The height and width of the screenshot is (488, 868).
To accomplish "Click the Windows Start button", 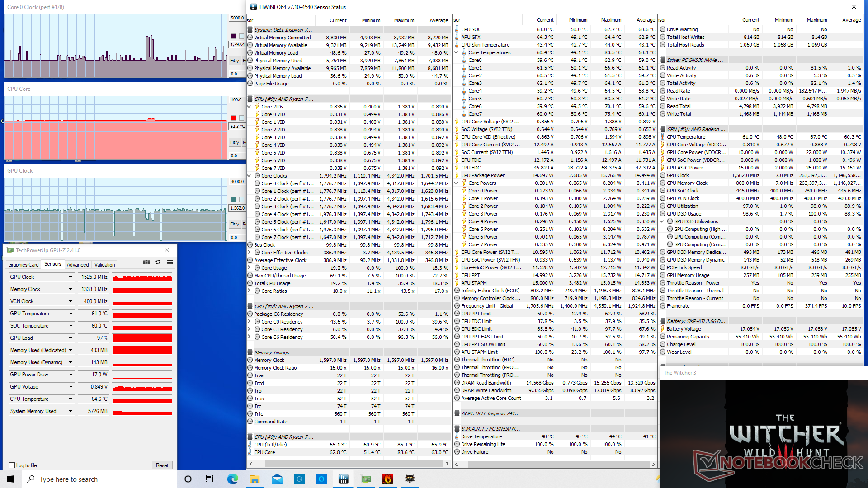I will 11,479.
